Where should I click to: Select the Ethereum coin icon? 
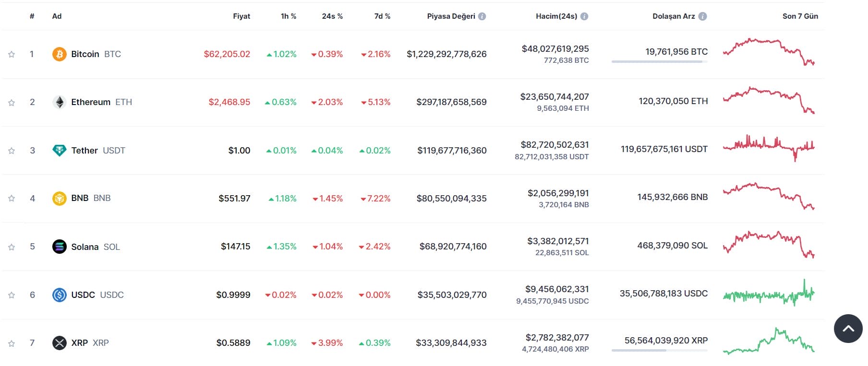pos(59,102)
